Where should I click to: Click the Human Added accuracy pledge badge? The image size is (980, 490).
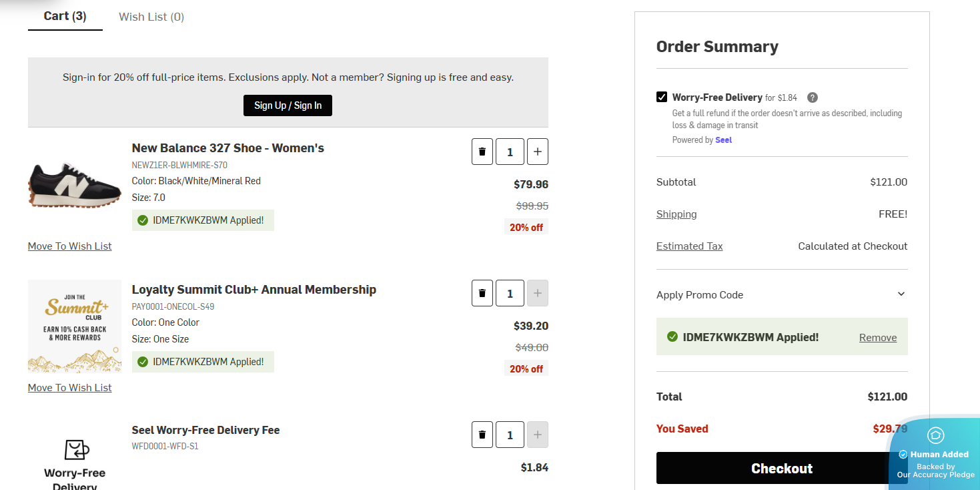click(x=935, y=453)
